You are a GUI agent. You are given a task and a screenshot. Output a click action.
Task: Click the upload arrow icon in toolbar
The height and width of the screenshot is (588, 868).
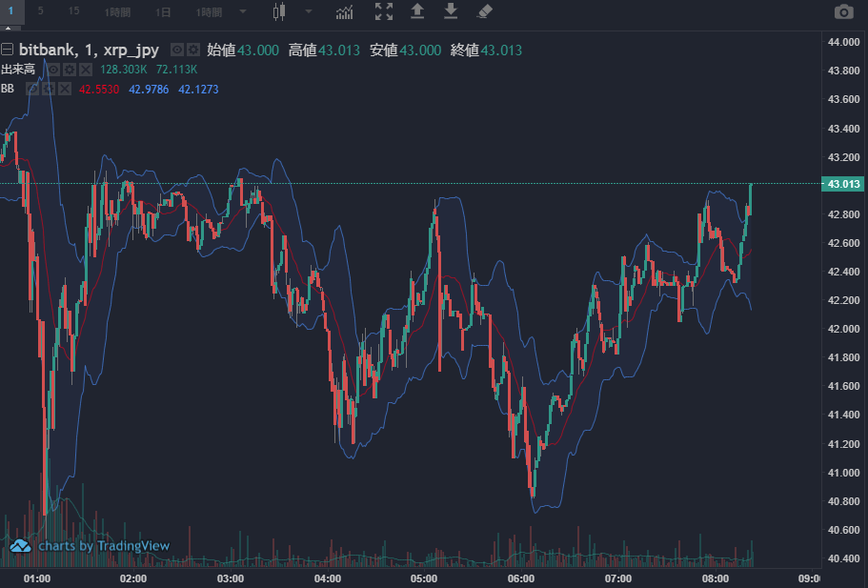[417, 12]
